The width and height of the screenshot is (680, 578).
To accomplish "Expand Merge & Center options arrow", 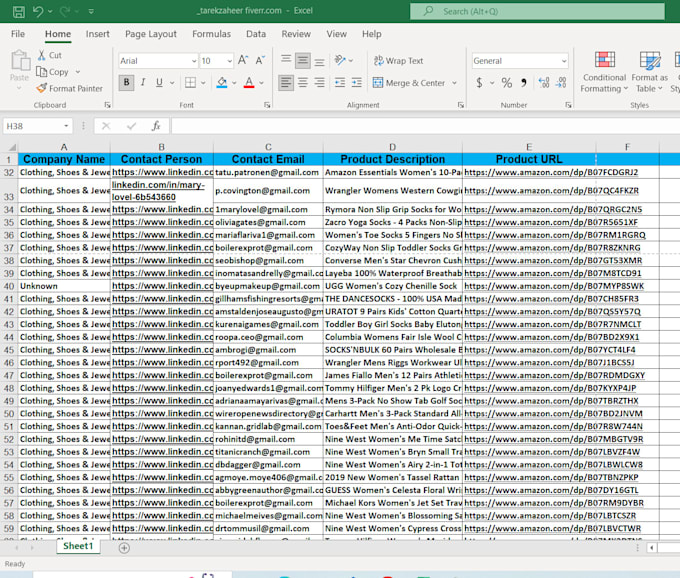I will [454, 83].
